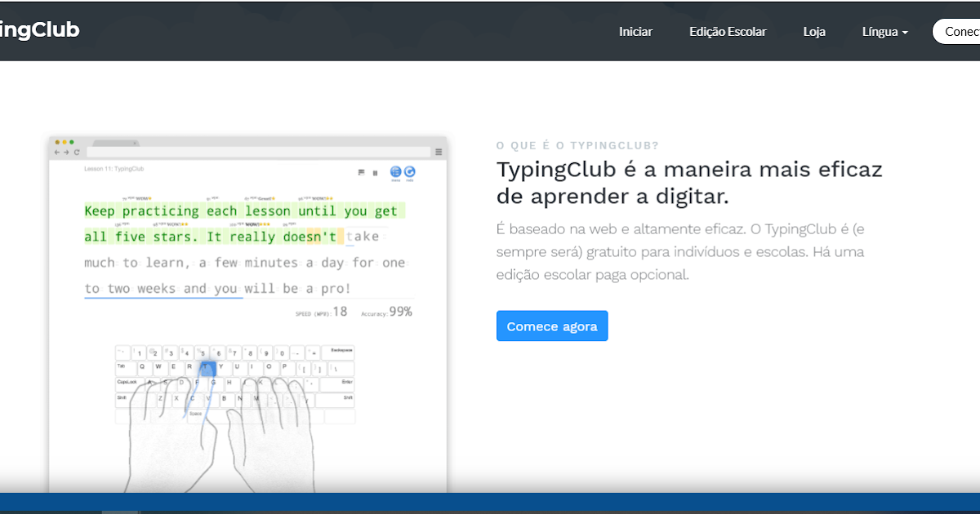The width and height of the screenshot is (980, 514).
Task: Click the 'Lesson 11: TypingClub' title
Action: (114, 169)
